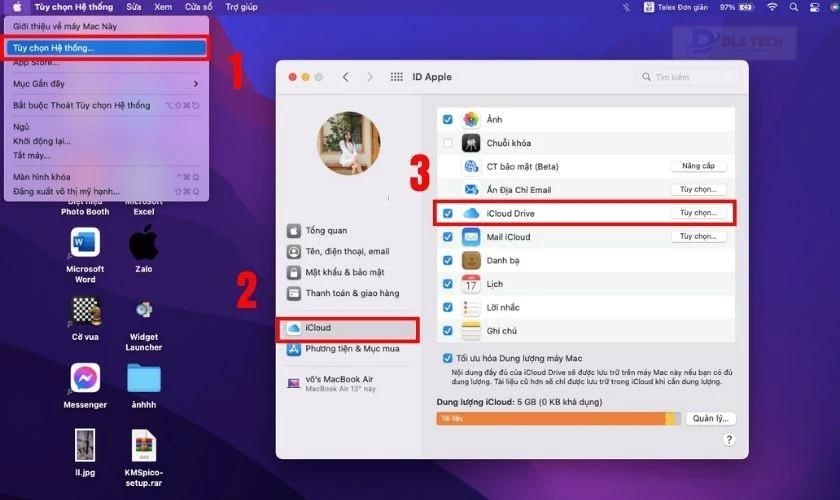840x500 pixels.
Task: Click the Lời nhắc reminders icon
Action: coord(471,308)
